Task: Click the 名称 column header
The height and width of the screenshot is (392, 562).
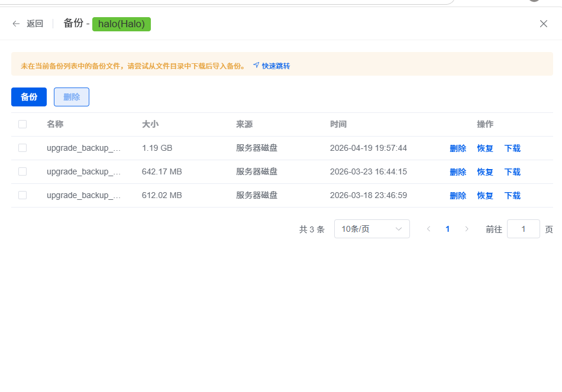Action: tap(54, 124)
